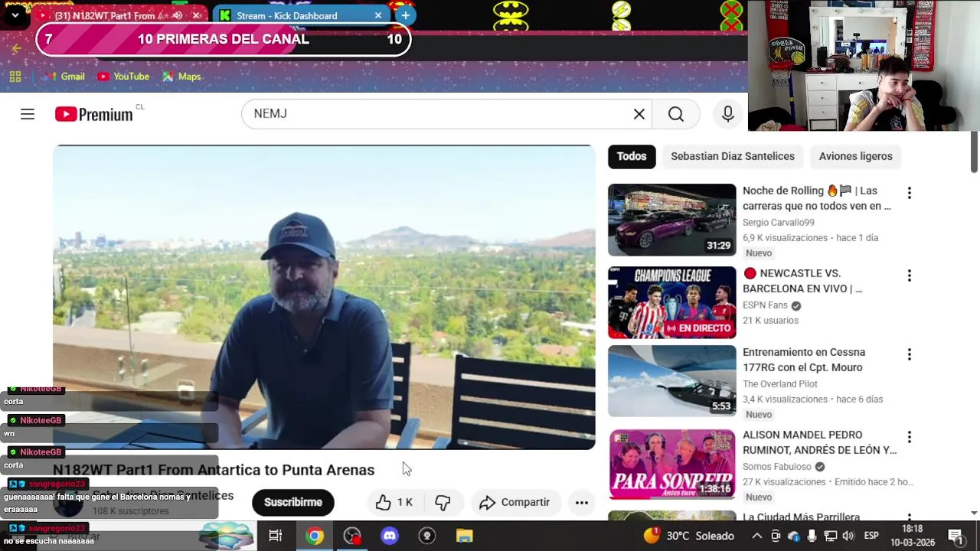
Task: Close the N182WT Part1 tab
Action: click(x=197, y=15)
